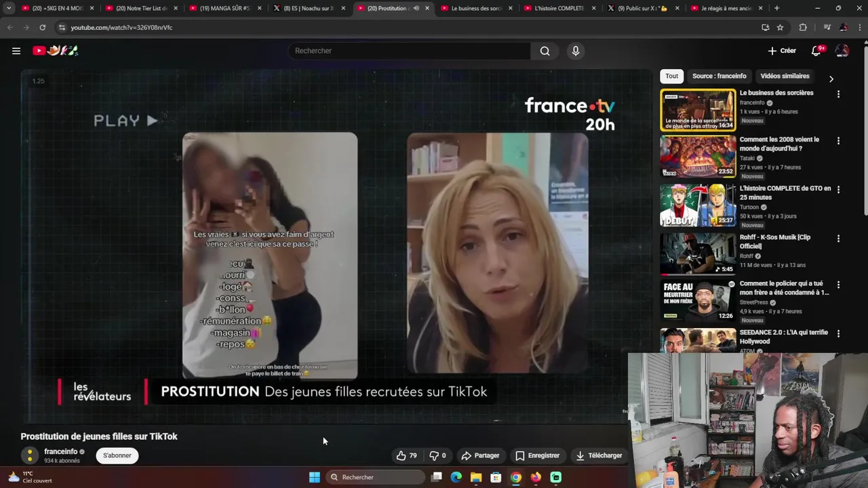Image resolution: width=868 pixels, height=488 pixels.
Task: Click the Télécharger download button
Action: [599, 455]
